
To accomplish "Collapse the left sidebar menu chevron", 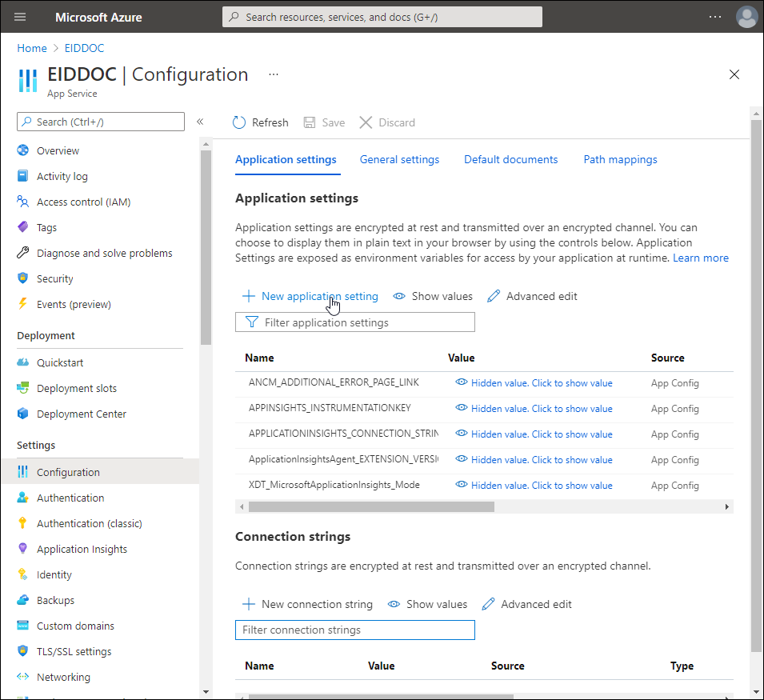I will pyautogui.click(x=200, y=122).
